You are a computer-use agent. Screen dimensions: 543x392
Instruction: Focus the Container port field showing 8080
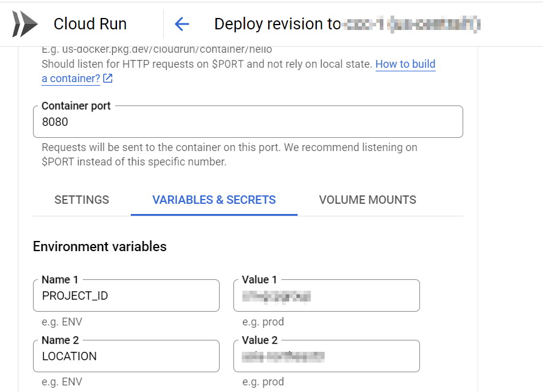pyautogui.click(x=248, y=122)
